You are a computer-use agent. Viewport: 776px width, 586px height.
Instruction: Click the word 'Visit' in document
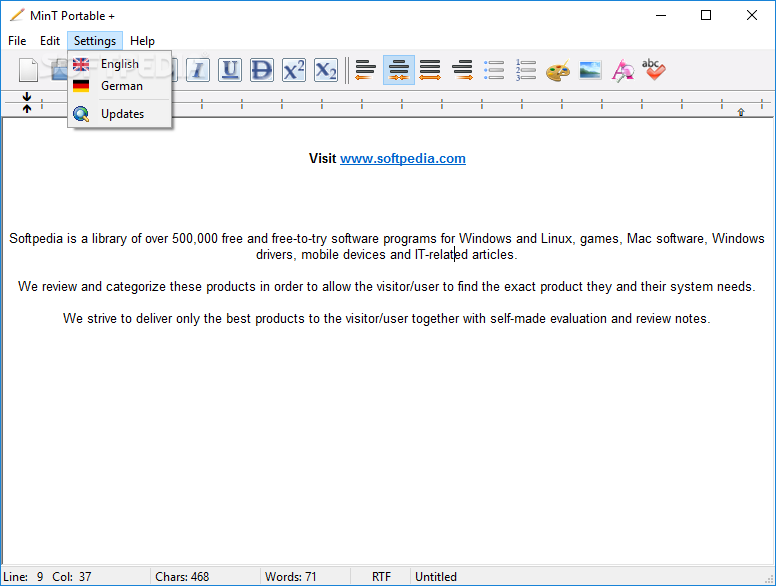pos(322,158)
